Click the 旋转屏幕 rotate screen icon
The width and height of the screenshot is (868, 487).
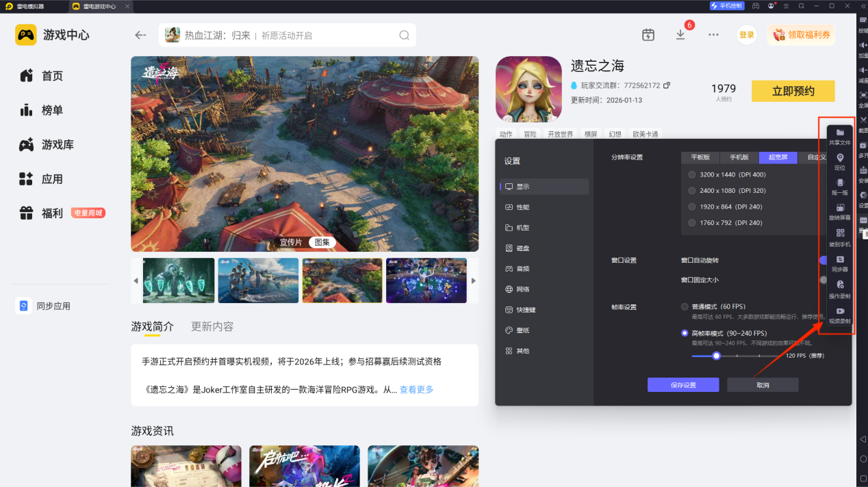click(x=840, y=208)
